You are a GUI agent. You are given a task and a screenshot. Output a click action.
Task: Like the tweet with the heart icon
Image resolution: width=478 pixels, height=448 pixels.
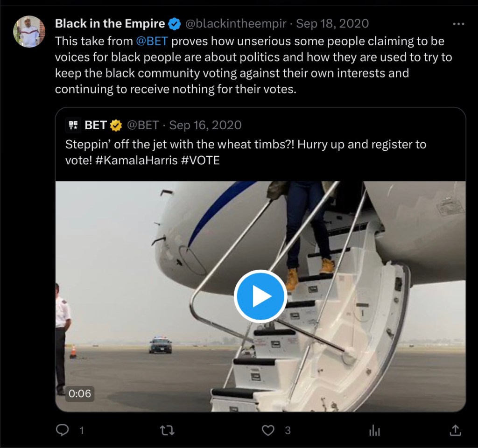tap(267, 430)
